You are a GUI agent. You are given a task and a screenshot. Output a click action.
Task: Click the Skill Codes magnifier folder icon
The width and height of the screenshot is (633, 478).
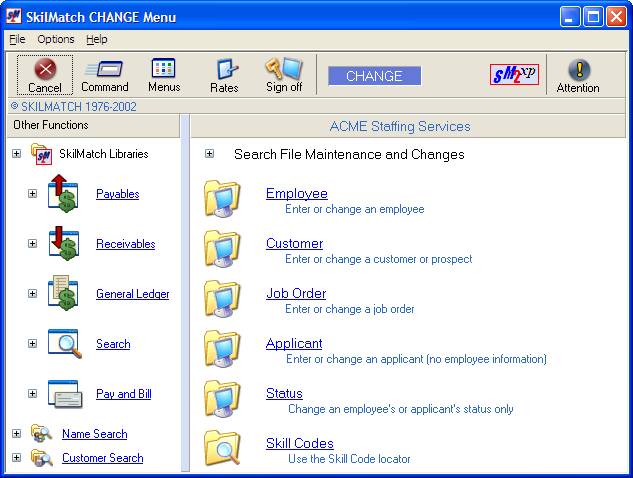[x=222, y=448]
